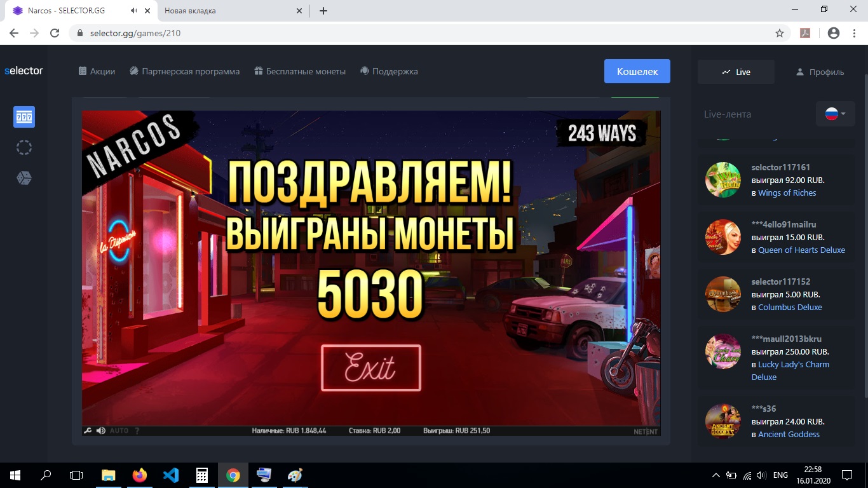Select username selector117161 in the live feed
The height and width of the screenshot is (488, 868).
point(781,167)
